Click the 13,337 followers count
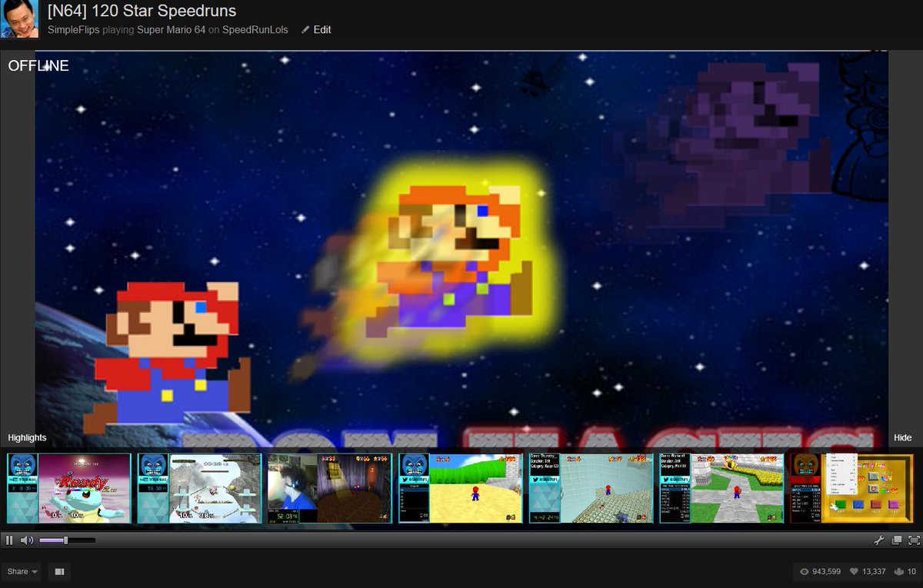The image size is (923, 588). point(874,572)
